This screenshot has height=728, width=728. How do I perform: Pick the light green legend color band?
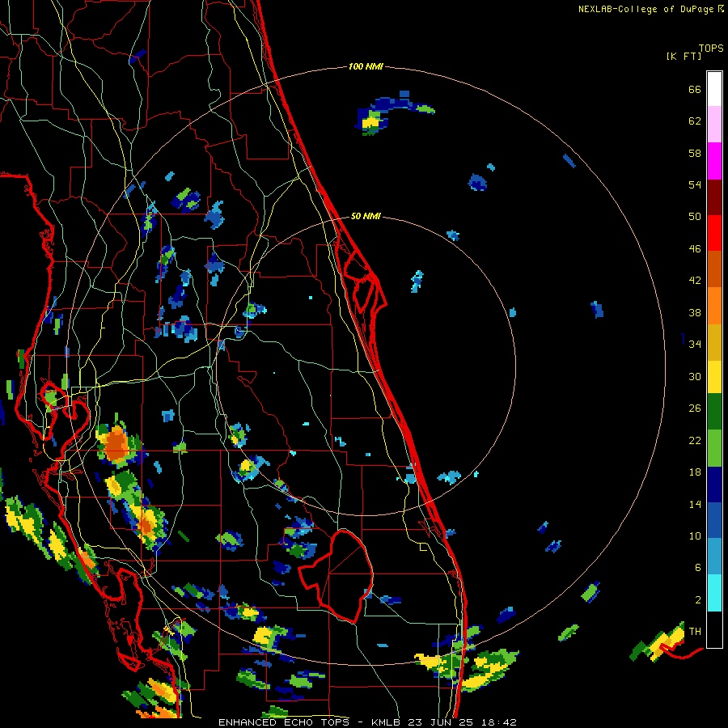(x=714, y=448)
